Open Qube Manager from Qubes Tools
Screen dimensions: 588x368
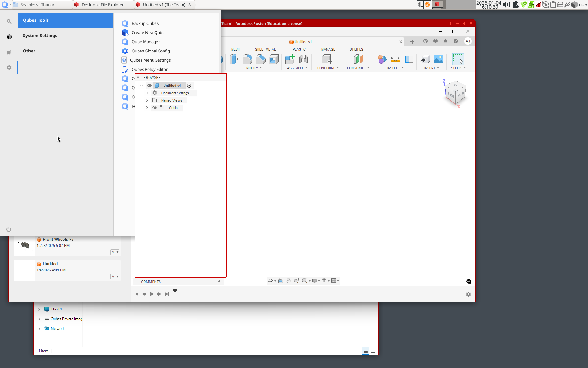(145, 42)
